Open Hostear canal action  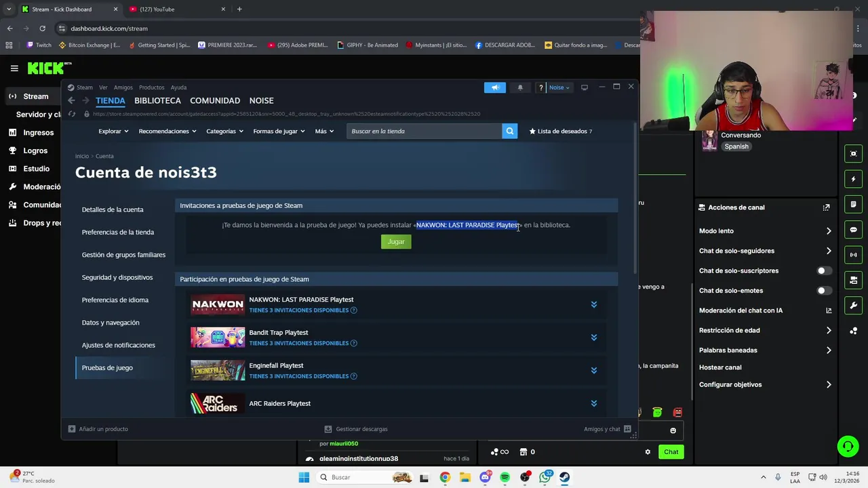[720, 367]
